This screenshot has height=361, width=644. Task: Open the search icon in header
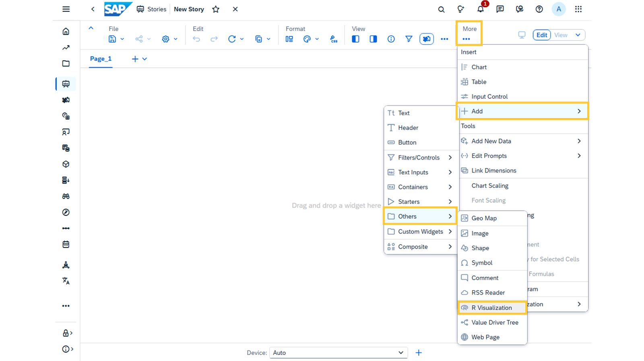tap(441, 9)
